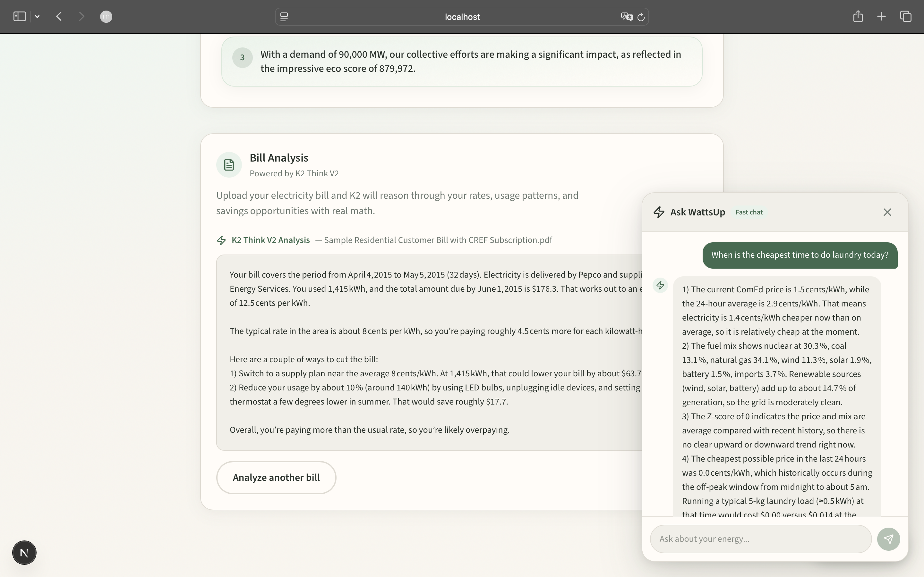
Task: Click the Analyze another bill button
Action: pos(276,477)
